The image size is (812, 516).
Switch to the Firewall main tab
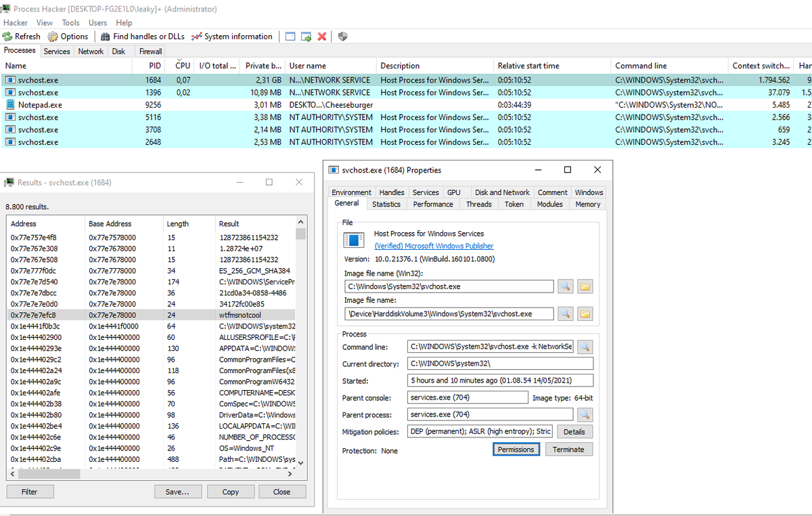[150, 51]
